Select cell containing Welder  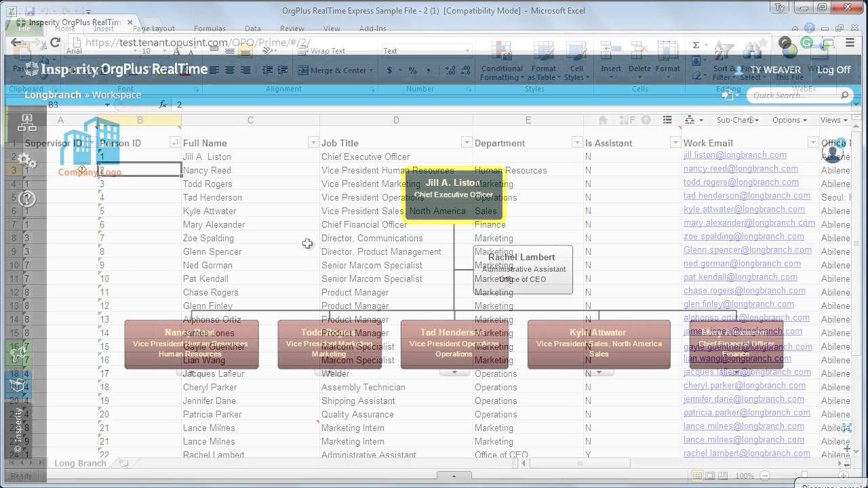[x=396, y=373]
